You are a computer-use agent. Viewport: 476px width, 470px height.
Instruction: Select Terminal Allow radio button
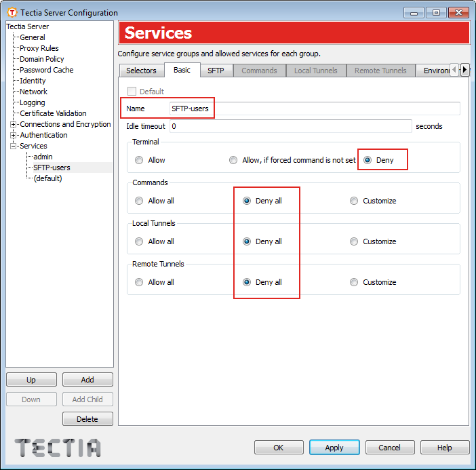[x=139, y=160]
